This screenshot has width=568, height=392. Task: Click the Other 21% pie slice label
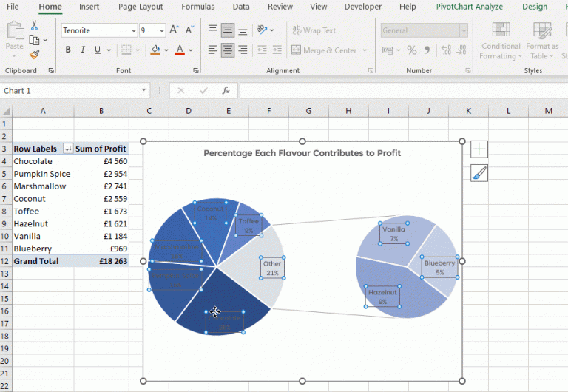click(x=272, y=268)
